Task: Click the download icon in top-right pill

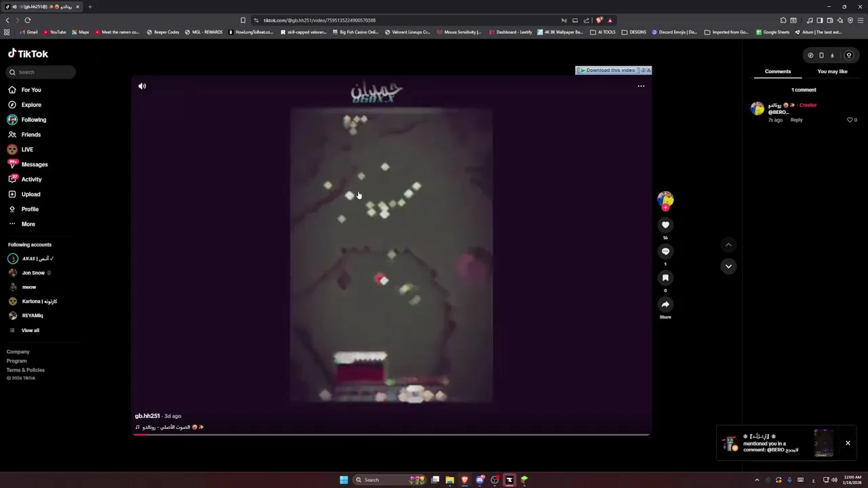Action: click(832, 56)
